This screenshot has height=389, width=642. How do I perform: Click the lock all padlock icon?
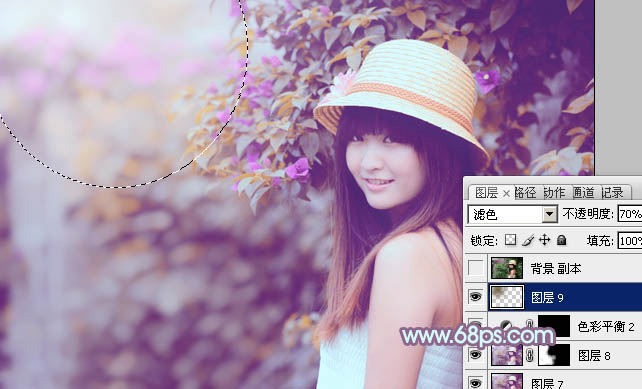tap(562, 240)
